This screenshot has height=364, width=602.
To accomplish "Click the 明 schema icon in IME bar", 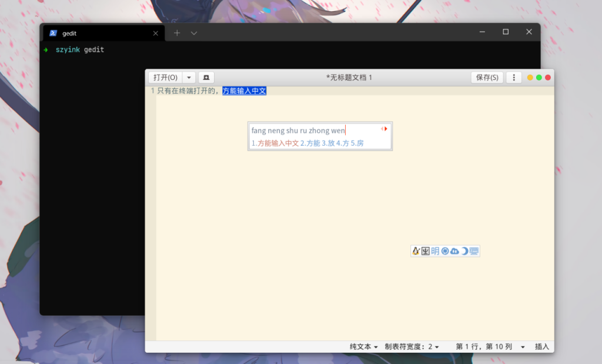I will pyautogui.click(x=435, y=251).
